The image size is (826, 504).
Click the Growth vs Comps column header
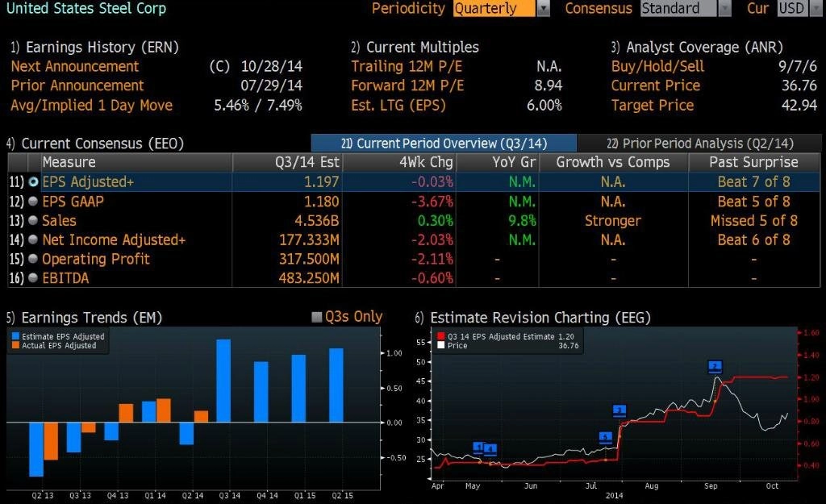613,162
